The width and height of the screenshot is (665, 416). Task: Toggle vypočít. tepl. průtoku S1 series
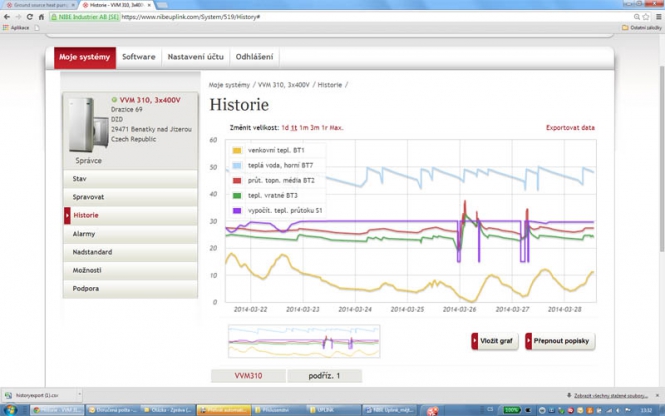[x=237, y=211]
